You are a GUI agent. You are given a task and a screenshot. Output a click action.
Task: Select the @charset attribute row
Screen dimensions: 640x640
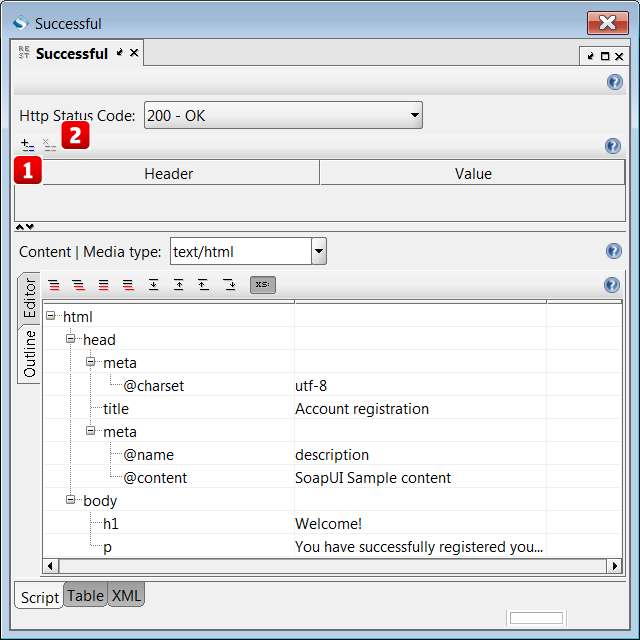(154, 386)
